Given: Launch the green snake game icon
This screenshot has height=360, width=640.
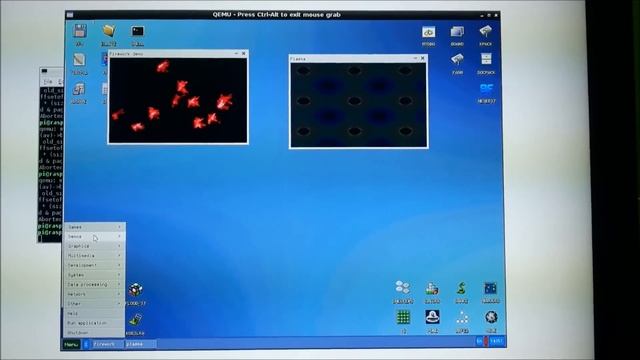Looking at the screenshot, I should pyautogui.click(x=461, y=288).
